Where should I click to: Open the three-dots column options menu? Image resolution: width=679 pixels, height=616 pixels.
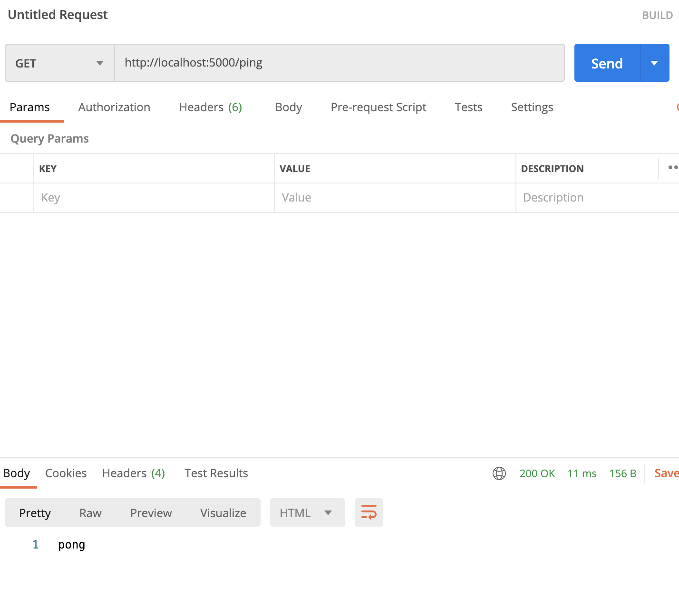pyautogui.click(x=673, y=168)
